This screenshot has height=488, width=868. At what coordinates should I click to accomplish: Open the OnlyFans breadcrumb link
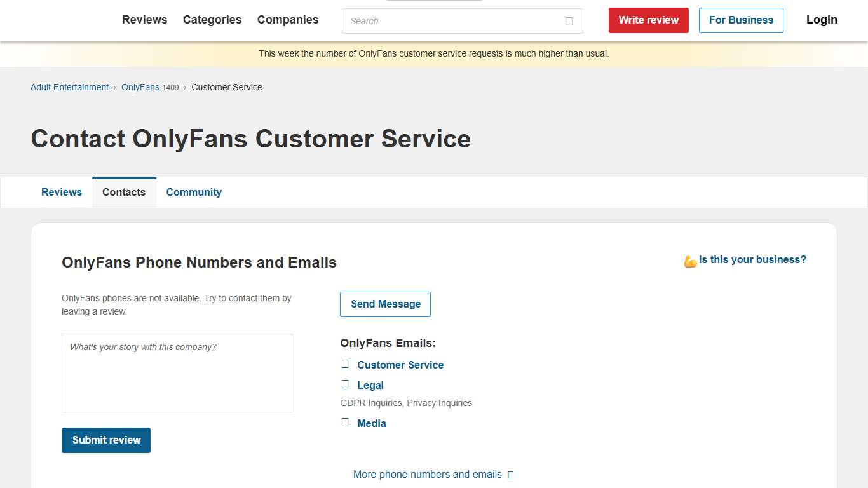(x=140, y=87)
